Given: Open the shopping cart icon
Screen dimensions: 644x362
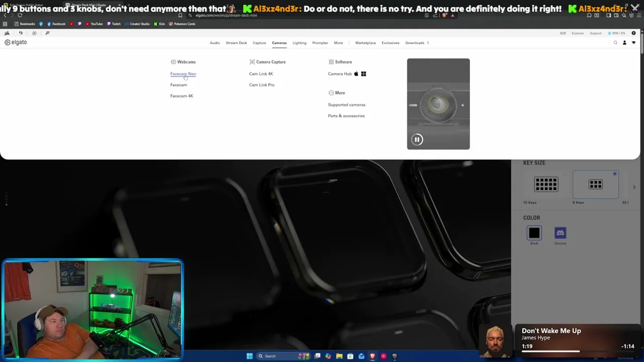Looking at the screenshot, I should tap(633, 43).
